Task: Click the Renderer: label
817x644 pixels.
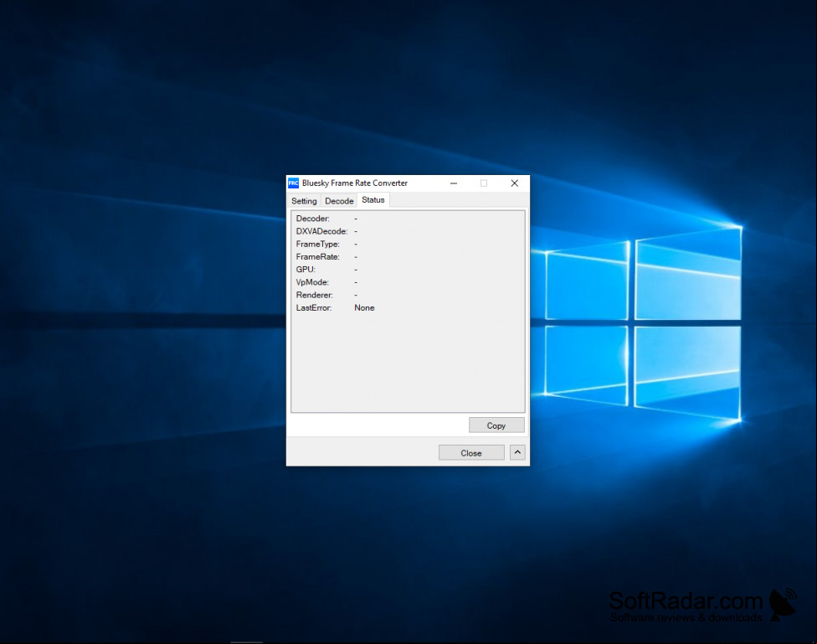Action: tap(314, 295)
